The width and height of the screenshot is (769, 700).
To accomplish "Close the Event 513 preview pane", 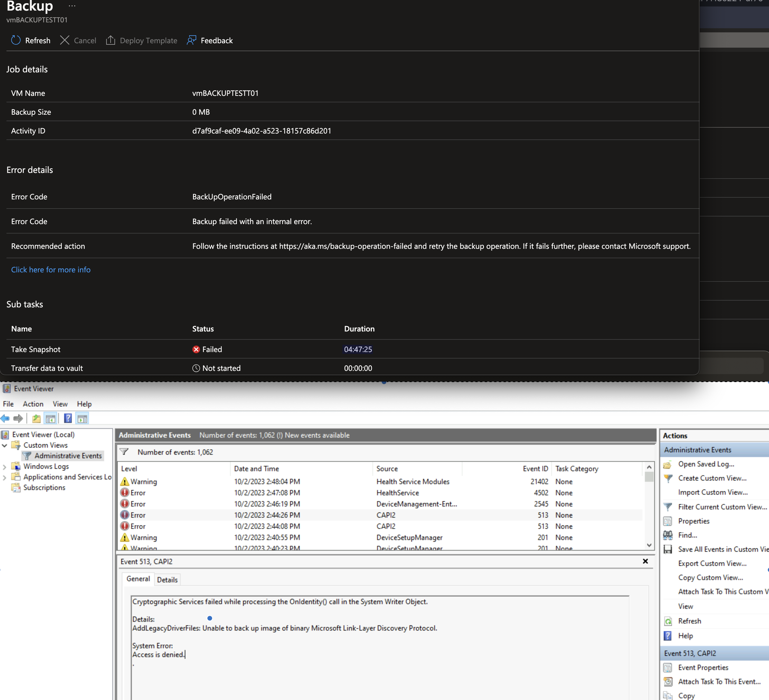I will [645, 561].
